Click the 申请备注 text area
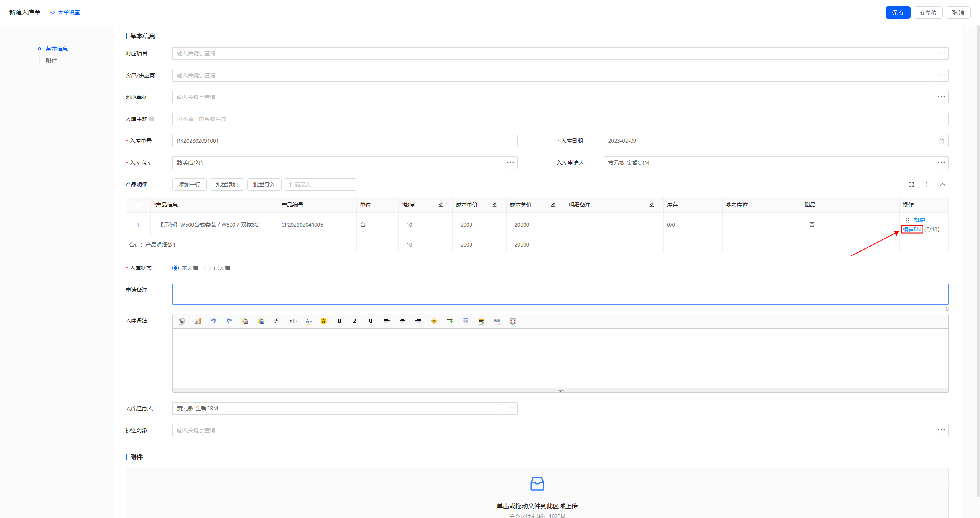 point(560,294)
